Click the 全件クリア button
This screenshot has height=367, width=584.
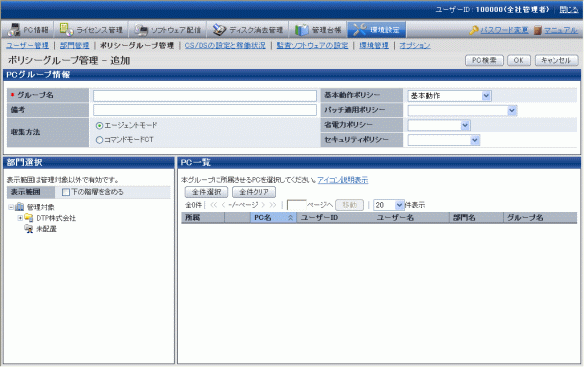tap(254, 192)
